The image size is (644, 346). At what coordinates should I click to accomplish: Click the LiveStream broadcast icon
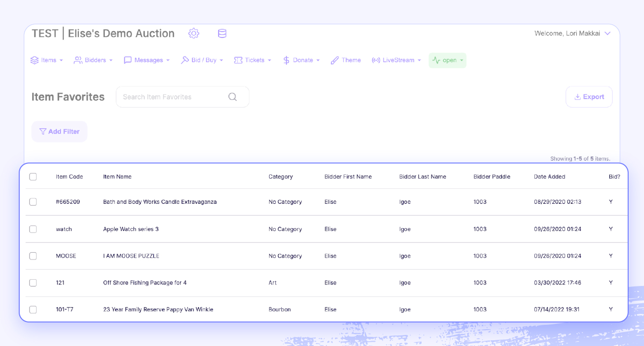(376, 60)
